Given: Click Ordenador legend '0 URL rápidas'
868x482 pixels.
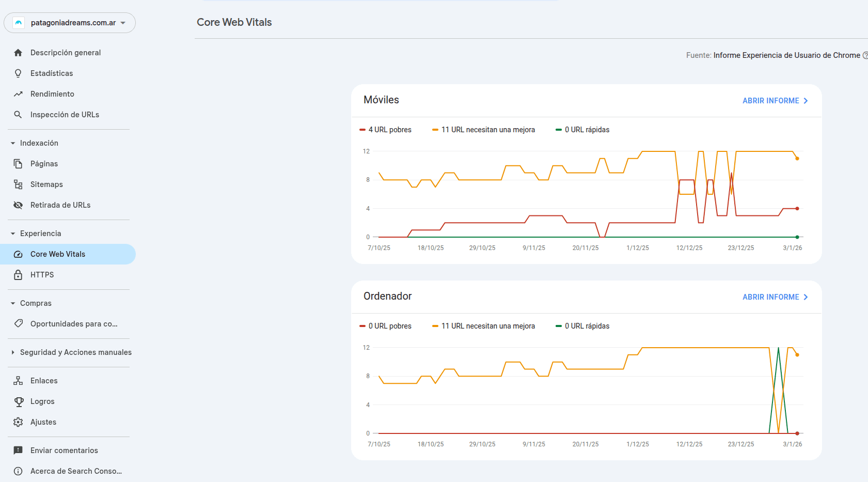Looking at the screenshot, I should click(x=582, y=326).
